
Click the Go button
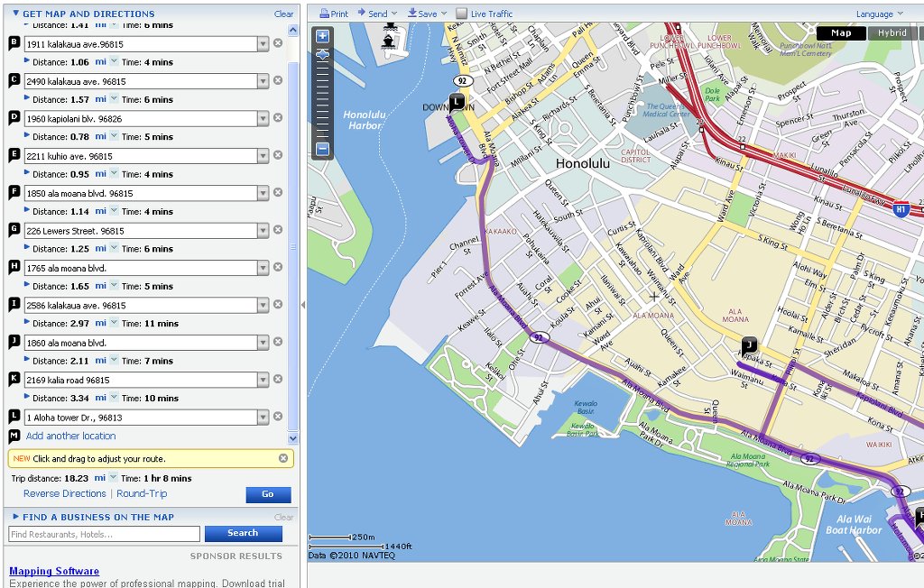click(x=268, y=494)
